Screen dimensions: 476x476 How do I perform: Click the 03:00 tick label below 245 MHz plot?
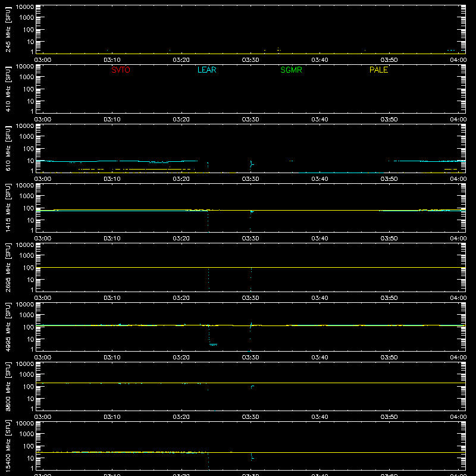43,60
